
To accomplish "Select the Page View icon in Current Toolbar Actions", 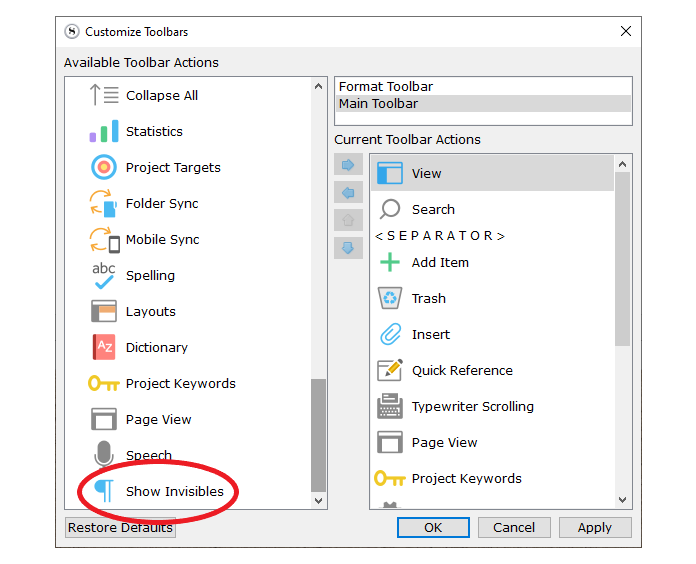I will 390,442.
